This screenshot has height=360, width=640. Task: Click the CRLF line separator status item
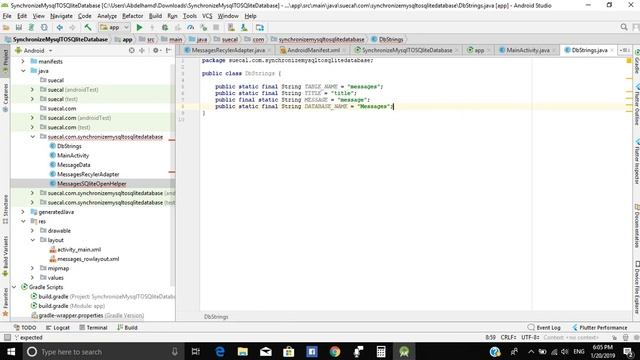tap(509, 338)
